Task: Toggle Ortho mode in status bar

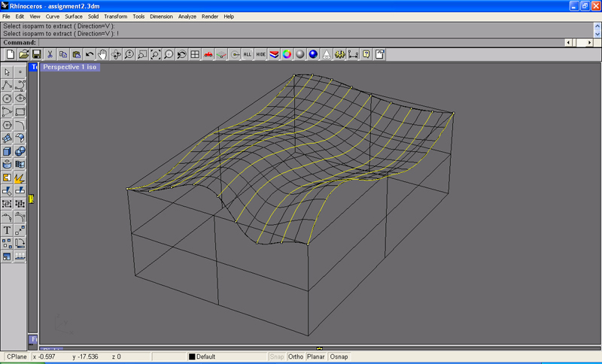Action: [x=296, y=356]
